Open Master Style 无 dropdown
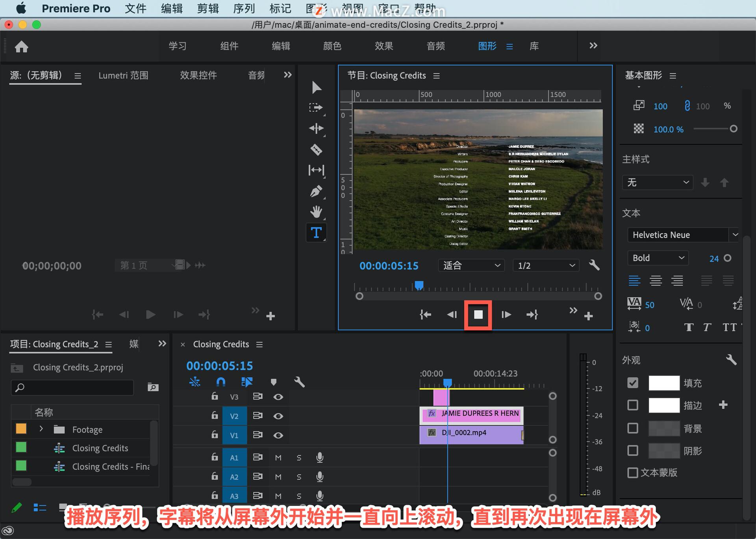 pos(658,182)
